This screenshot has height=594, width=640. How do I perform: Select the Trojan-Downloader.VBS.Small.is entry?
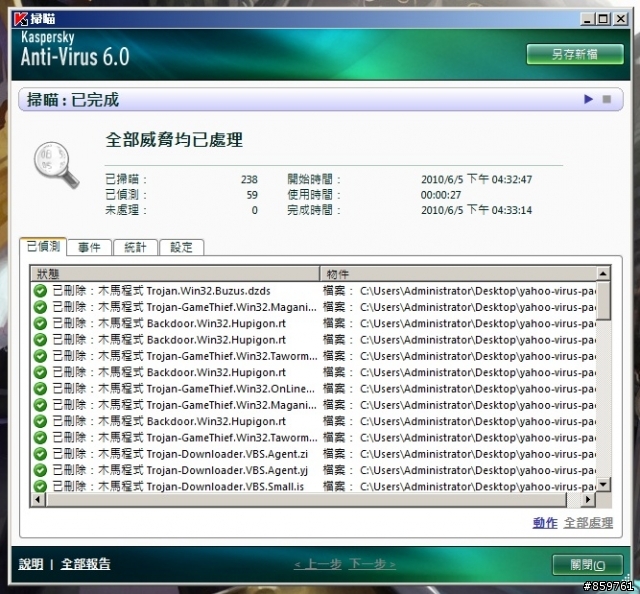pyautogui.click(x=313, y=486)
